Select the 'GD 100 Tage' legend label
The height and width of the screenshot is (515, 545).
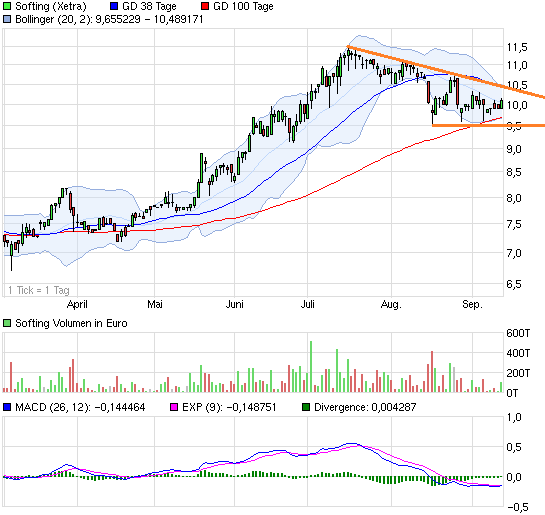tap(243, 6)
